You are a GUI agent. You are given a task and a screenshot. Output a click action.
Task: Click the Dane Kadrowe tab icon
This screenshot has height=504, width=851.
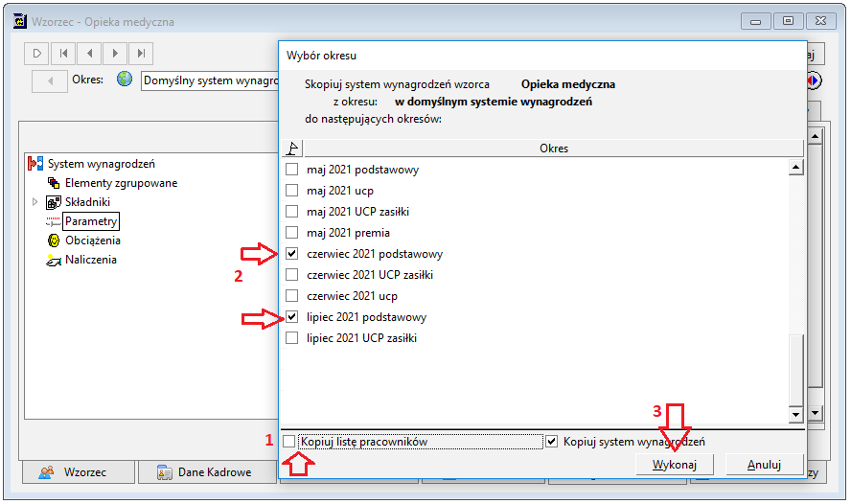click(x=165, y=472)
